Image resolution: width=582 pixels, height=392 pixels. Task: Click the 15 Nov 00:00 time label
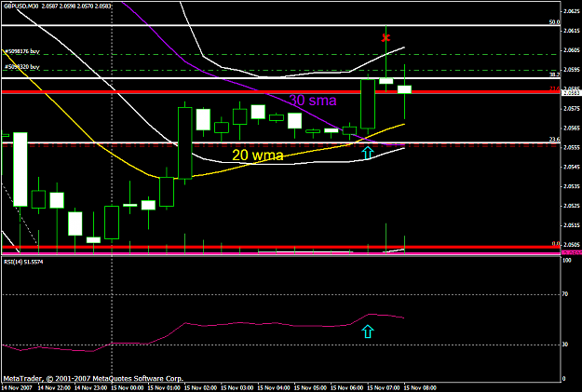click(x=127, y=388)
